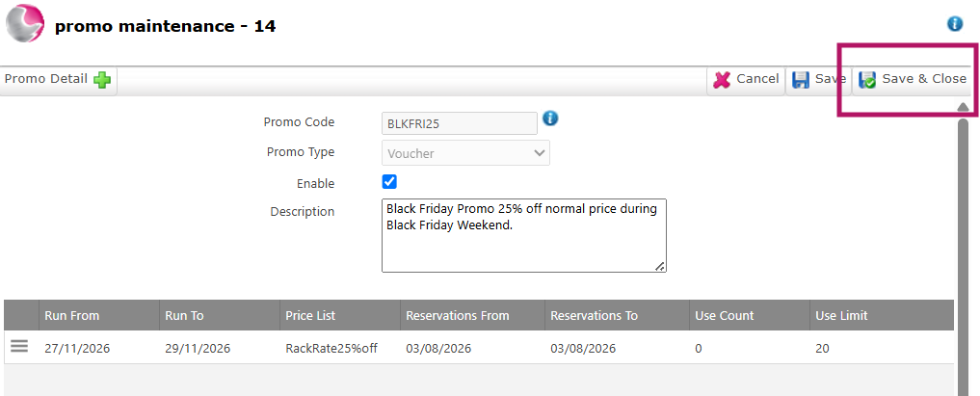Uncheck the Enable checkbox
The width and height of the screenshot is (980, 396).
[x=389, y=182]
